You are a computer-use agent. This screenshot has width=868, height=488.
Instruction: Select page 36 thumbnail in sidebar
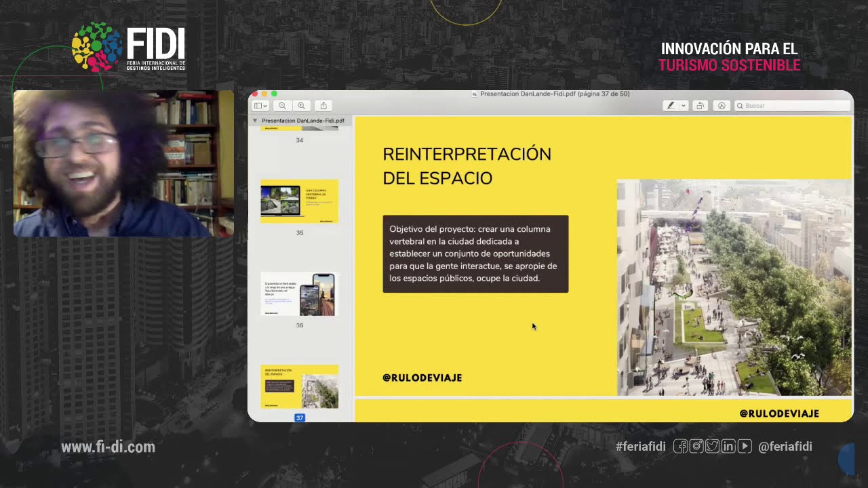click(299, 294)
